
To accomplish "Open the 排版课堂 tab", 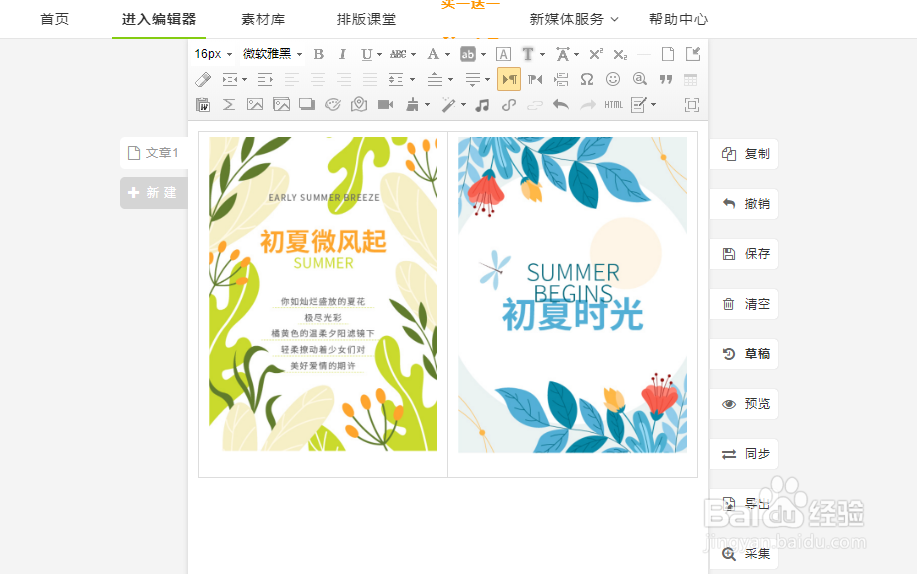I will [x=367, y=19].
